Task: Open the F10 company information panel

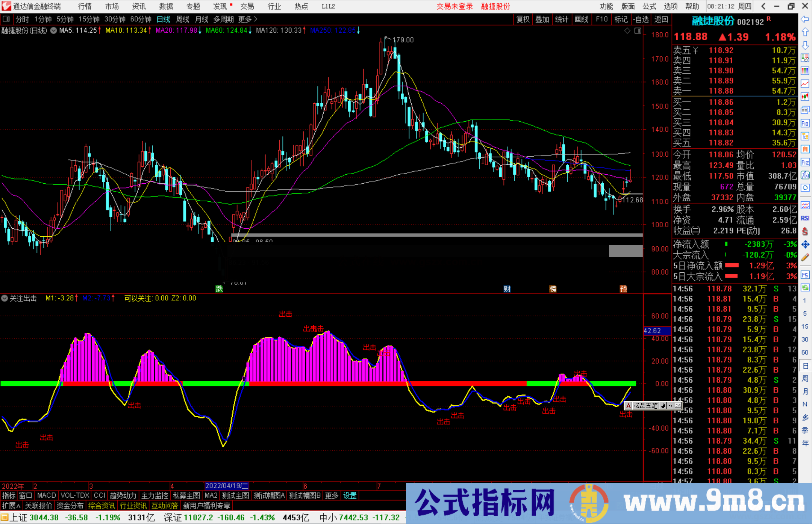Action: click(602, 19)
